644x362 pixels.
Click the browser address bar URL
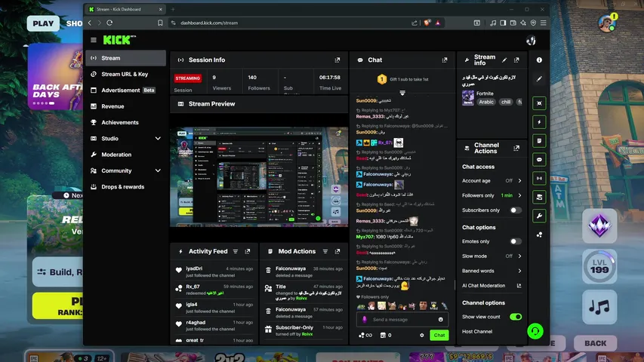point(209,23)
